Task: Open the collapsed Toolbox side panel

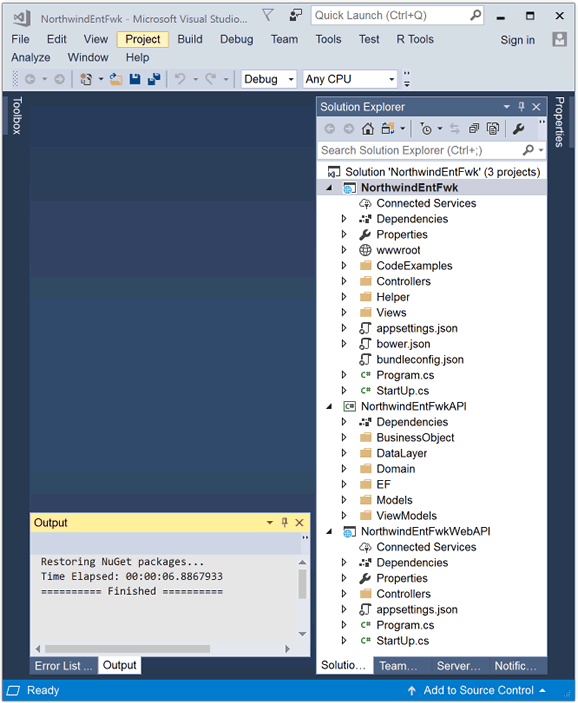Action: (17, 116)
